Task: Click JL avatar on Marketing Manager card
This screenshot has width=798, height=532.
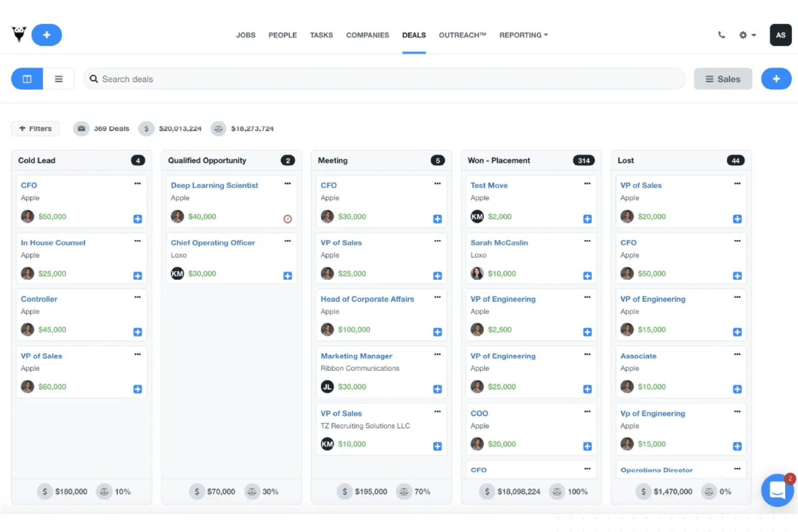Action: (327, 387)
